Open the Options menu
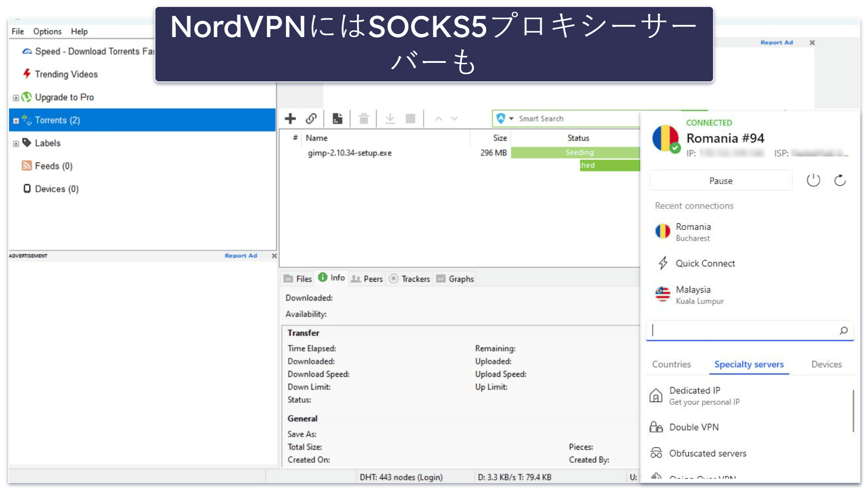The height and width of the screenshot is (488, 868). click(47, 31)
